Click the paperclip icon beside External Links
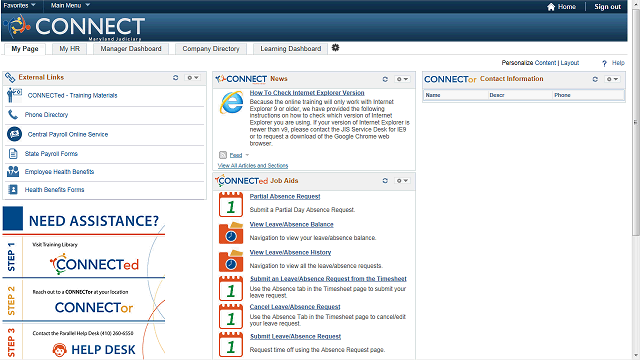Screen dimensions: 640x360 (x=10, y=77)
